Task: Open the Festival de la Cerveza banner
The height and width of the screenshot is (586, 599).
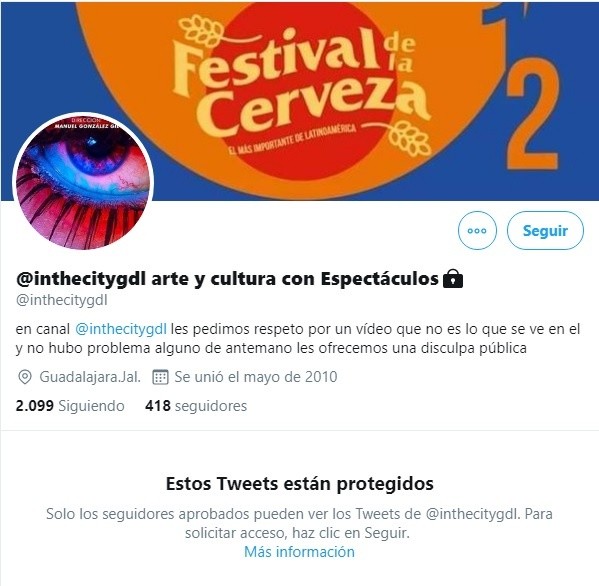Action: (300, 101)
